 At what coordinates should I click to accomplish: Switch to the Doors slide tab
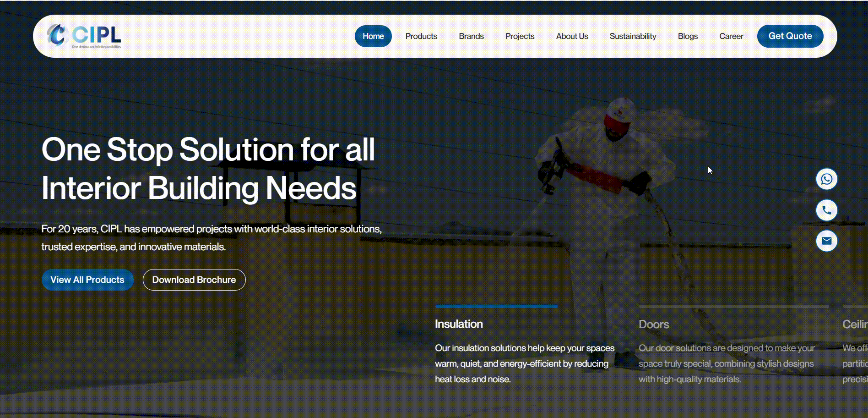pyautogui.click(x=654, y=324)
